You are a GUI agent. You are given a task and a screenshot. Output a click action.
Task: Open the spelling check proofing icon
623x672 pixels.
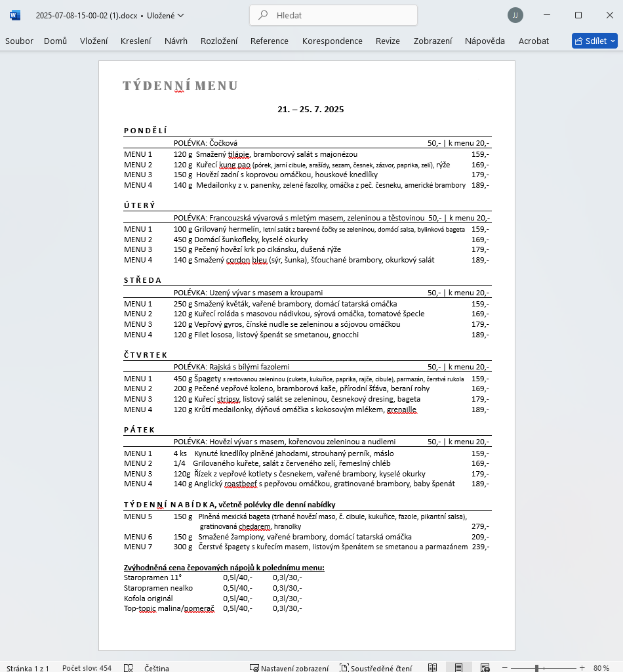pyautogui.click(x=129, y=668)
